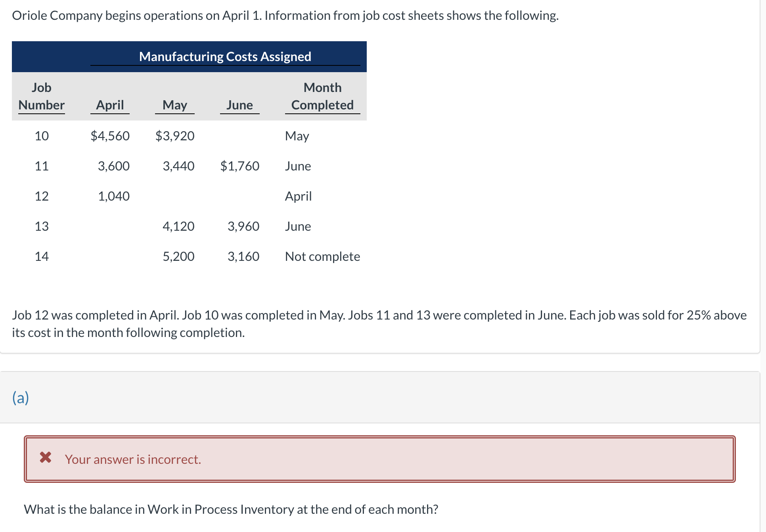Viewport: 766px width, 532px height.
Task: Select Job Number 14 row
Action: pyautogui.click(x=41, y=256)
